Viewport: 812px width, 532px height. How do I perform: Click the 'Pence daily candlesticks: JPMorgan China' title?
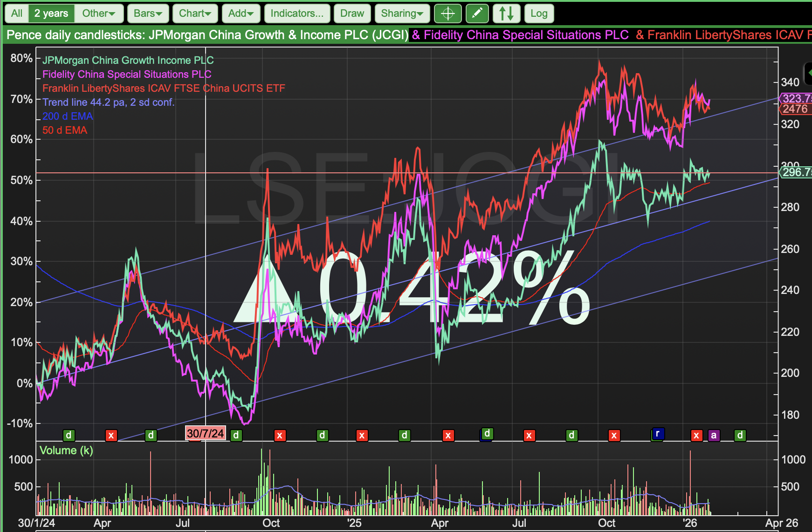207,35
